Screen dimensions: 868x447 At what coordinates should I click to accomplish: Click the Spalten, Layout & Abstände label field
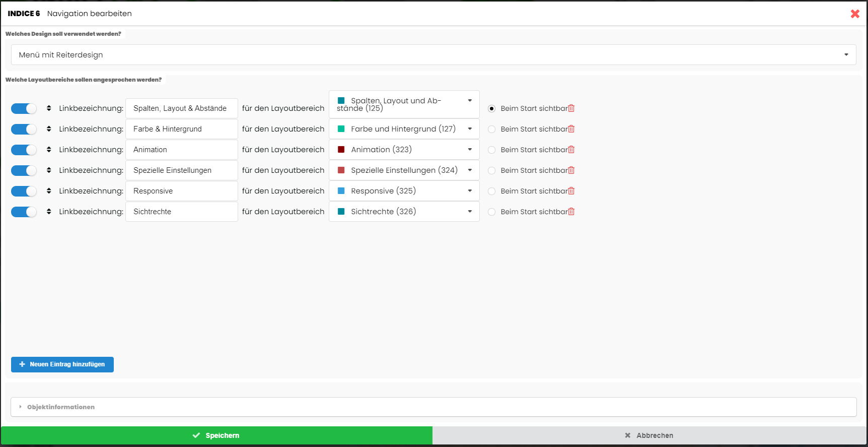[x=181, y=108]
